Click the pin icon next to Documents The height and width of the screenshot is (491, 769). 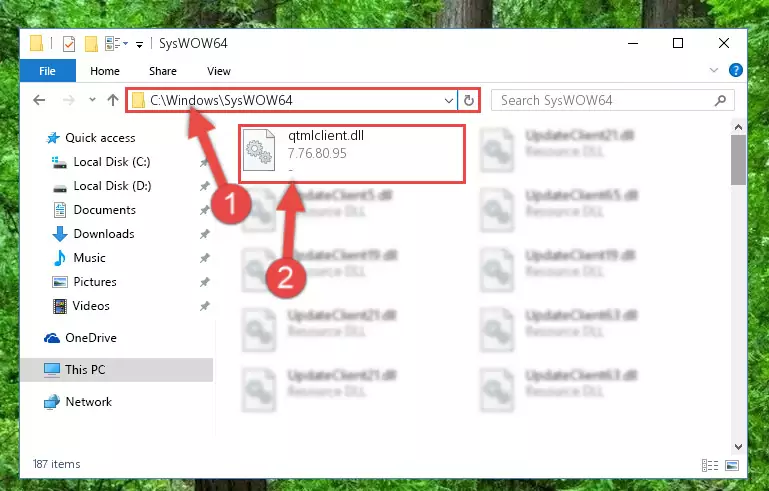205,210
